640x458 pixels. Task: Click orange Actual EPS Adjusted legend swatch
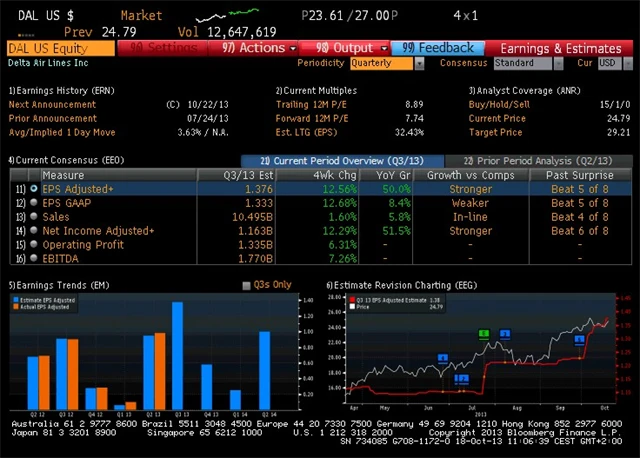click(x=17, y=307)
